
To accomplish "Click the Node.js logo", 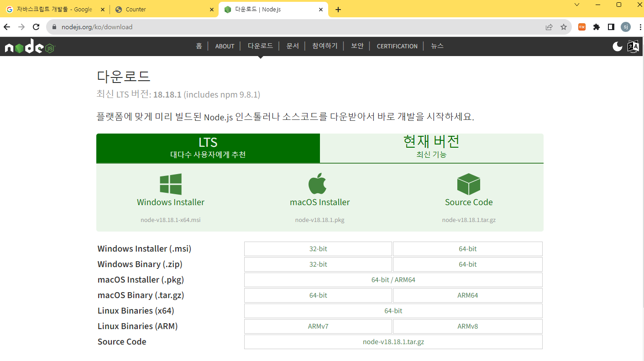I will [30, 46].
